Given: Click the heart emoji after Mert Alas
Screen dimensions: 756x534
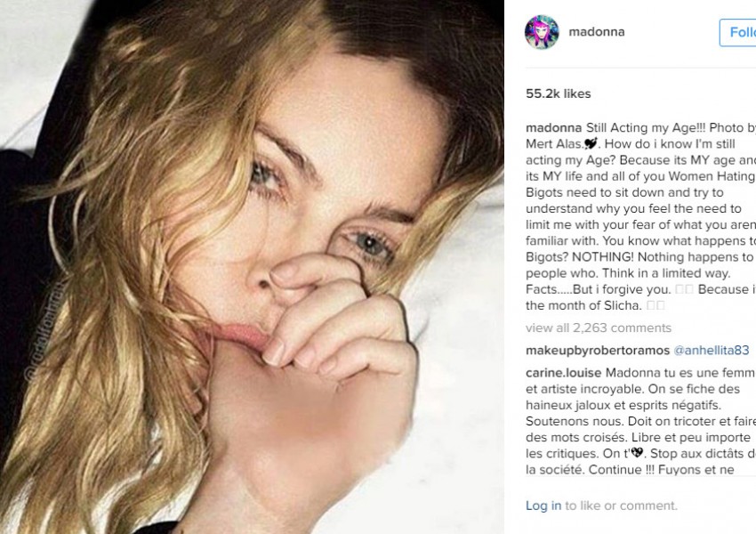Looking at the screenshot, I should (591, 143).
